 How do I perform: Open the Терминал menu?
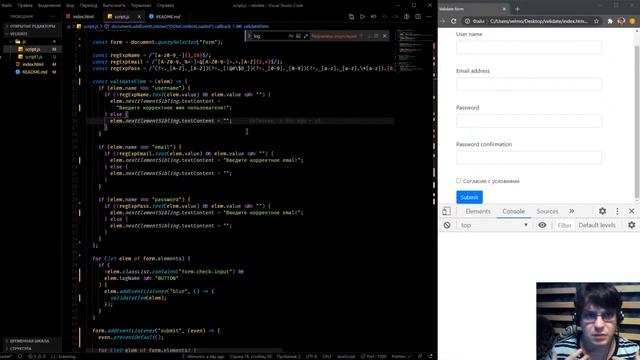click(x=141, y=5)
